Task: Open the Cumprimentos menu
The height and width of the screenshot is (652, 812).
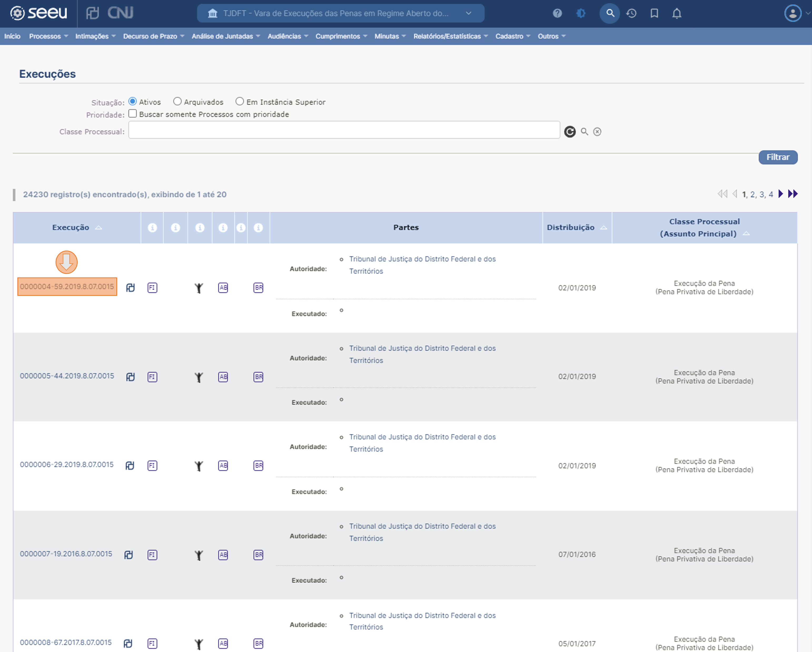Action: point(341,36)
